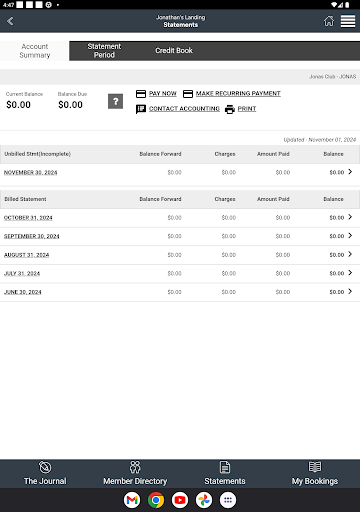Screen dimensions: 360x512
Task: Click November 30 row Charges $0.00
Action: click(x=229, y=173)
